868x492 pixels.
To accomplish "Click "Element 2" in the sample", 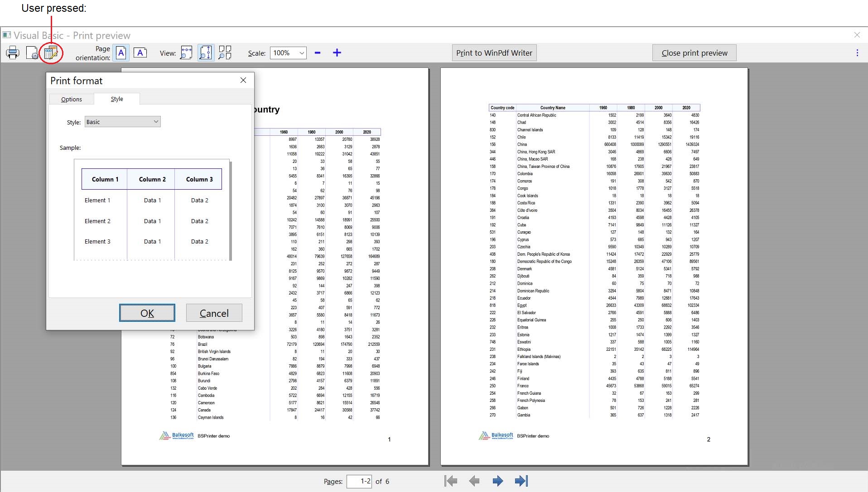I will click(x=97, y=221).
